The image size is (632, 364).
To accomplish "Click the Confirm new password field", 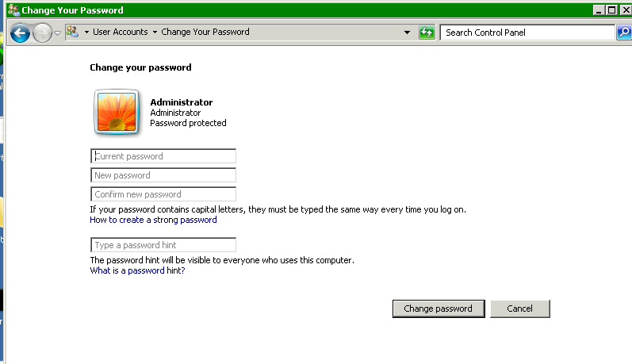I will 163,194.
